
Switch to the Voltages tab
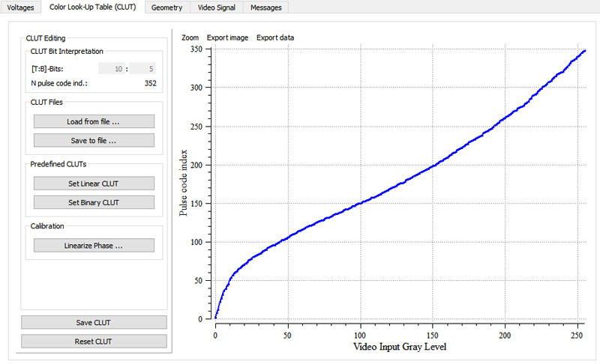pyautogui.click(x=20, y=7)
